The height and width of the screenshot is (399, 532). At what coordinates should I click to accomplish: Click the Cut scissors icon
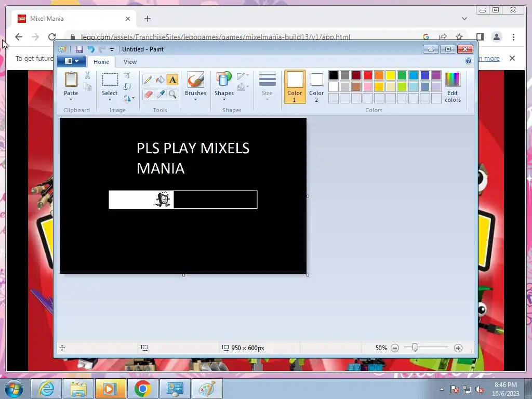(87, 75)
